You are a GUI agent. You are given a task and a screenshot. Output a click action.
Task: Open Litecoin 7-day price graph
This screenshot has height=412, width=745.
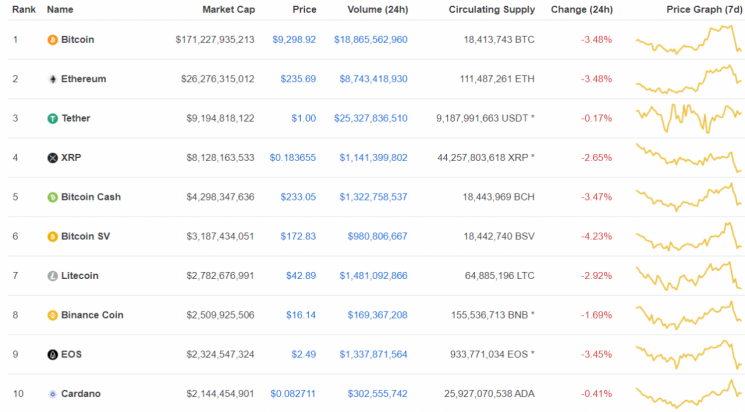tap(688, 276)
